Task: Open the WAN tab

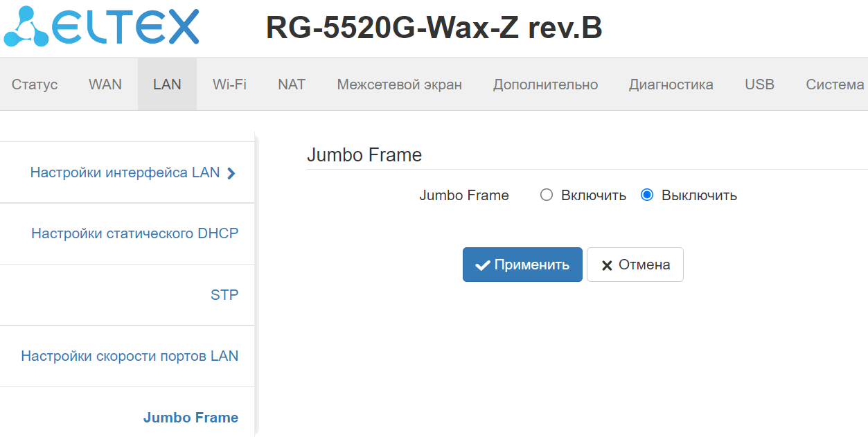Action: click(105, 84)
